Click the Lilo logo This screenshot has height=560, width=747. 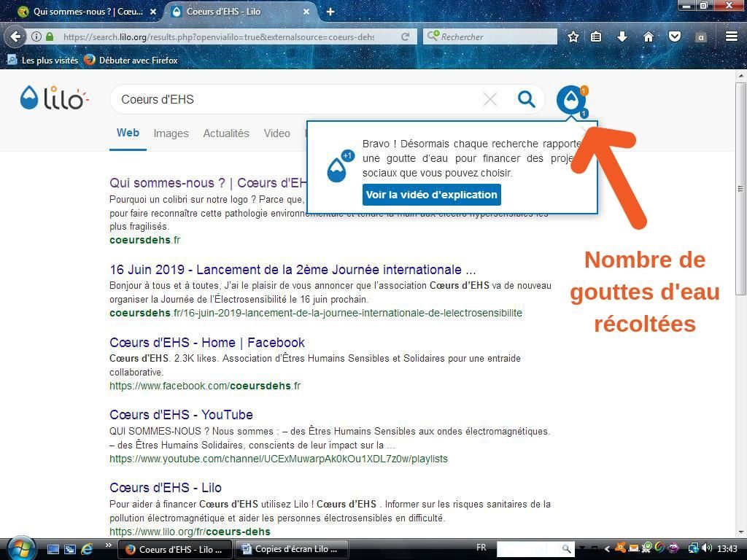(x=54, y=98)
